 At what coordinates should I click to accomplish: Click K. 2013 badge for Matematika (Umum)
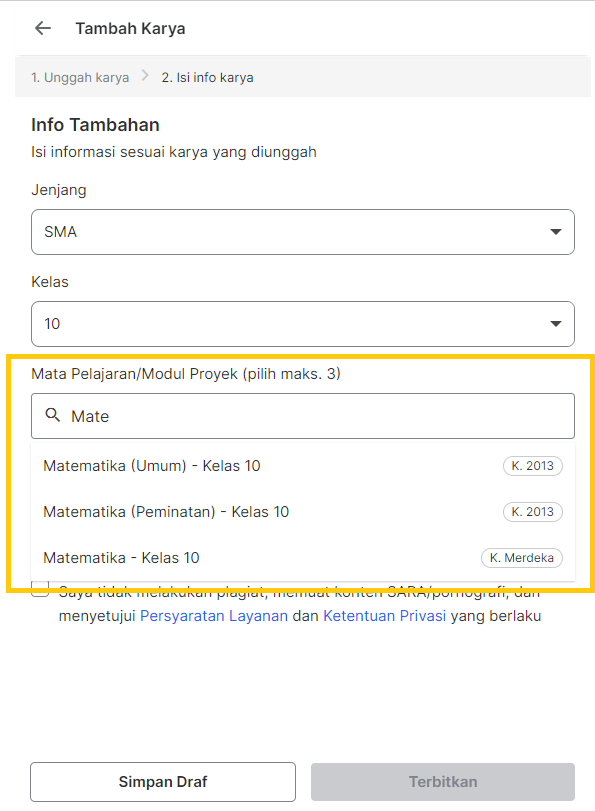tap(532, 465)
